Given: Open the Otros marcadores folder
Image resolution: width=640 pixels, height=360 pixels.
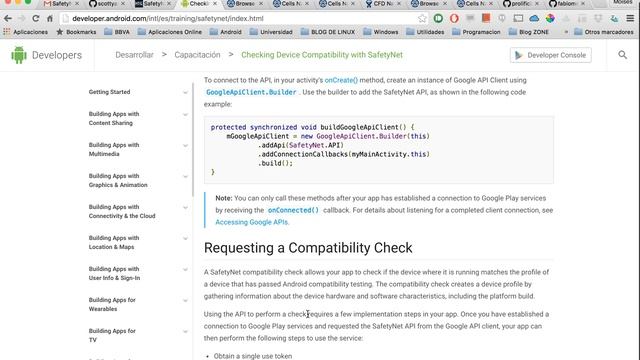Looking at the screenshot, I should [603, 32].
